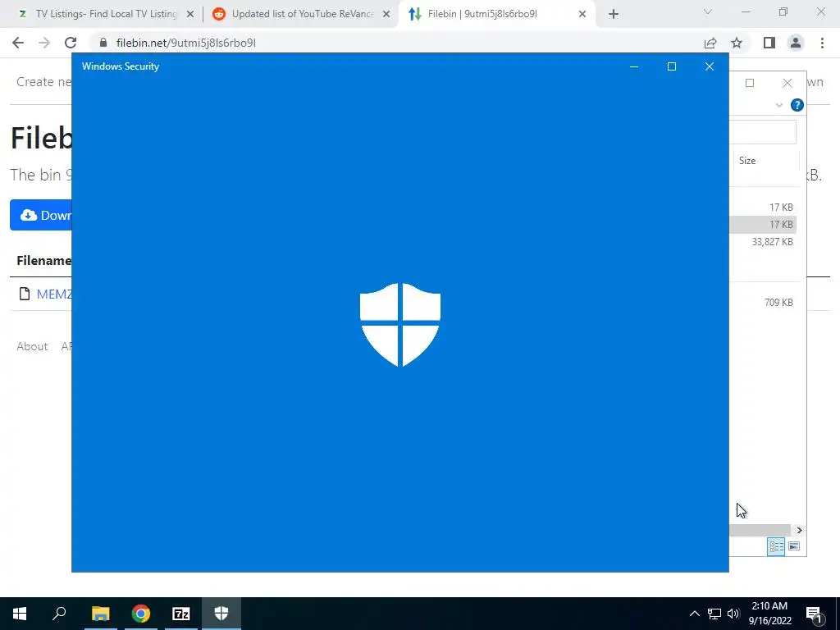Click the Create new link on Filebin
The width and height of the screenshot is (840, 630).
click(43, 82)
